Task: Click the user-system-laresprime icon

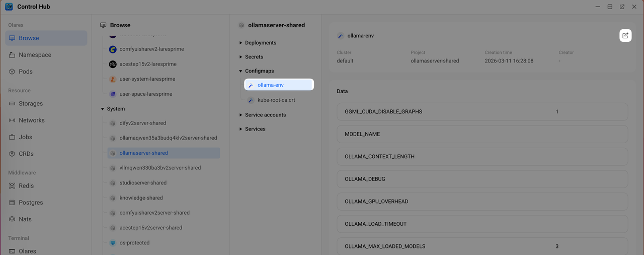Action: coord(113,79)
